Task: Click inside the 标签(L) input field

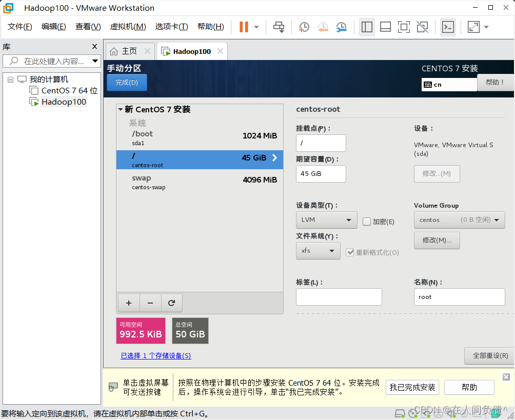Action: point(339,296)
